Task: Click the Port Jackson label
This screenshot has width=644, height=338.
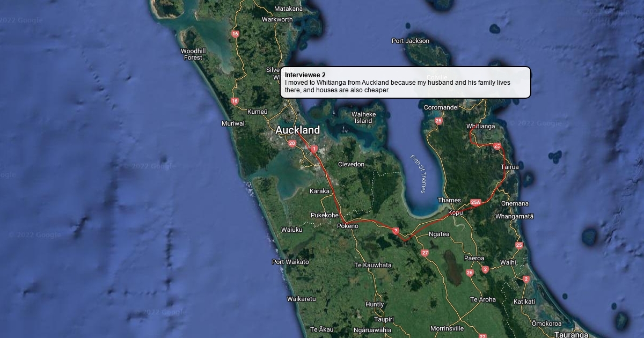Action: coord(411,41)
